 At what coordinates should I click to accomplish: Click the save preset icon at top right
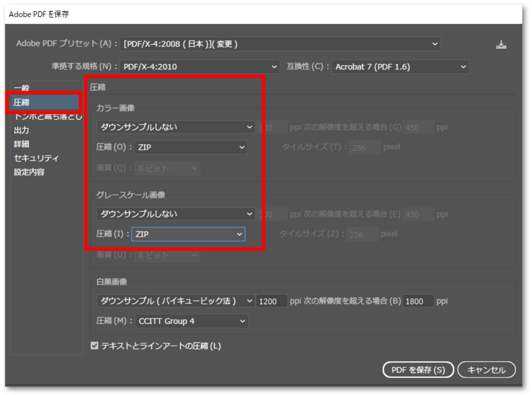(x=501, y=44)
